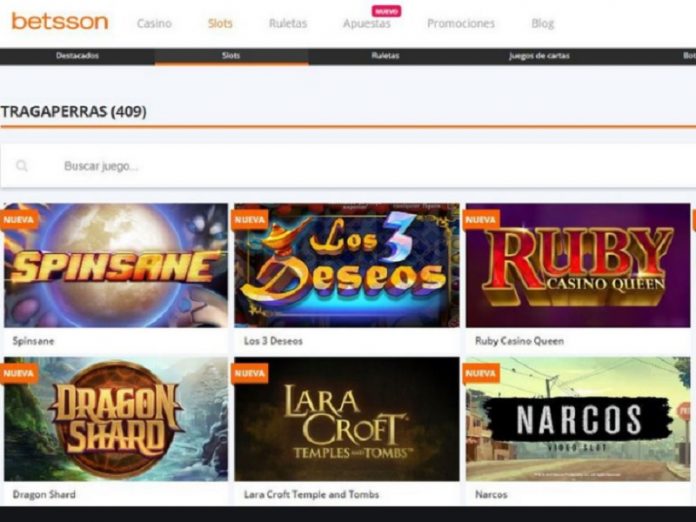Click the NUEVA badge on Dragon Shard
The width and height of the screenshot is (696, 522).
tap(19, 373)
